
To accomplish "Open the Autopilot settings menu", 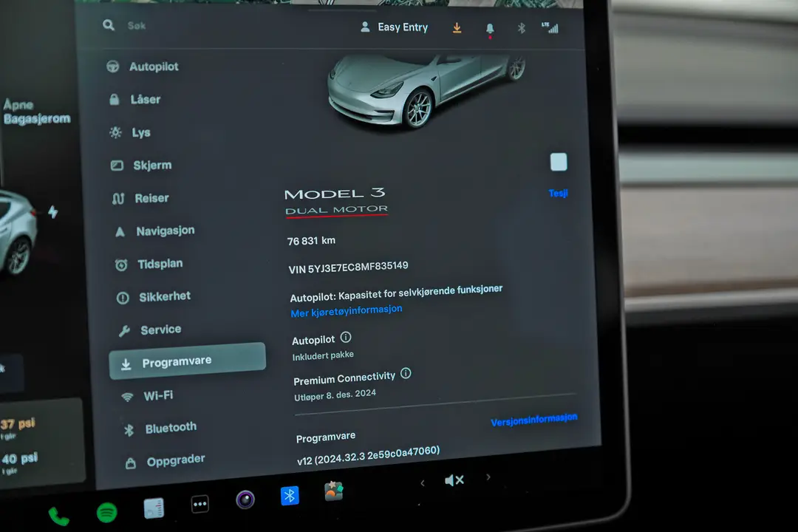I will tap(143, 66).
